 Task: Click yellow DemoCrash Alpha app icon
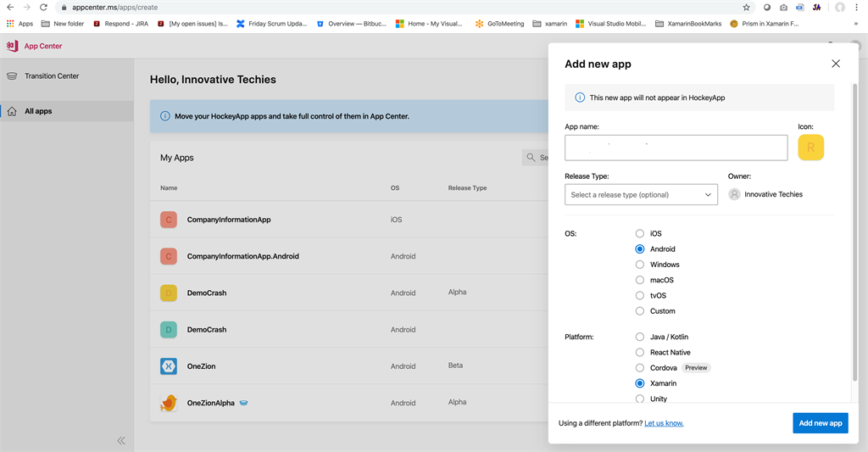[169, 293]
